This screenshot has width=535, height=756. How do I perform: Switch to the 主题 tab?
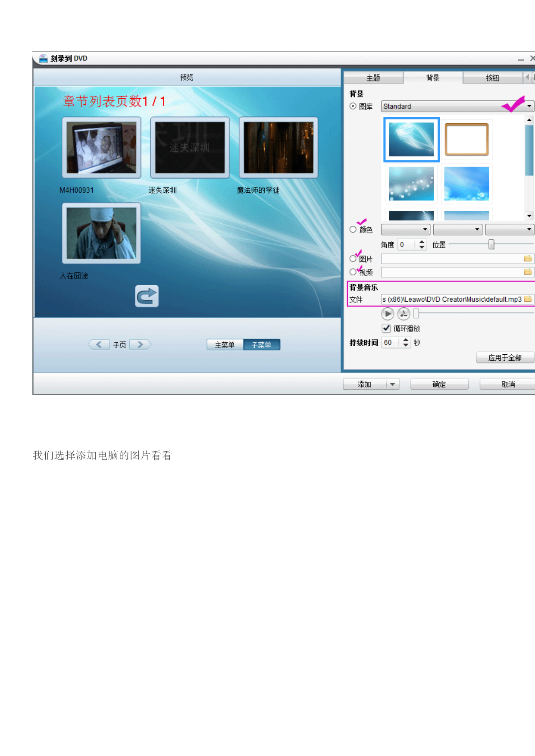tap(373, 78)
